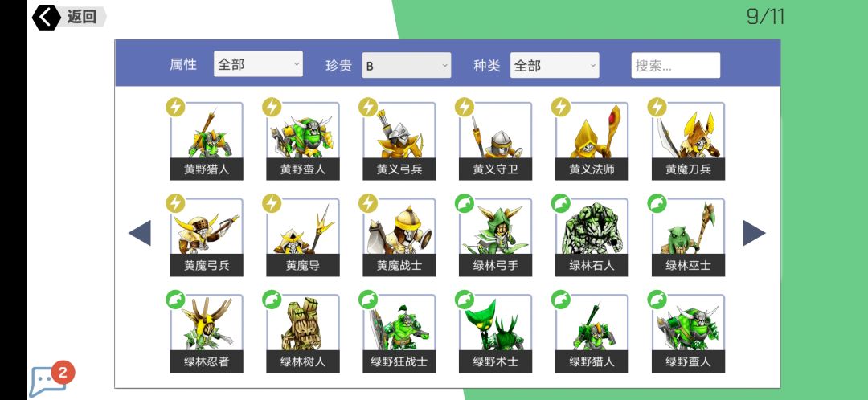Image resolution: width=868 pixels, height=400 pixels.
Task: Go to the previous page with the left arrow
Action: pyautogui.click(x=140, y=233)
